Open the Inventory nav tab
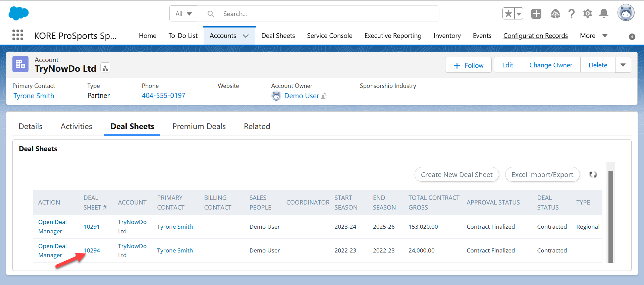The width and height of the screenshot is (644, 285). click(447, 36)
